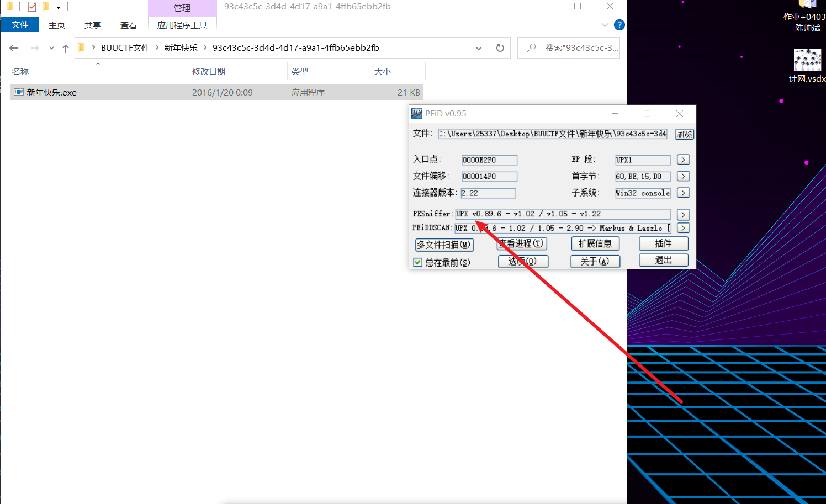Click the 首字节 bytes field
826x504 pixels.
coord(643,177)
